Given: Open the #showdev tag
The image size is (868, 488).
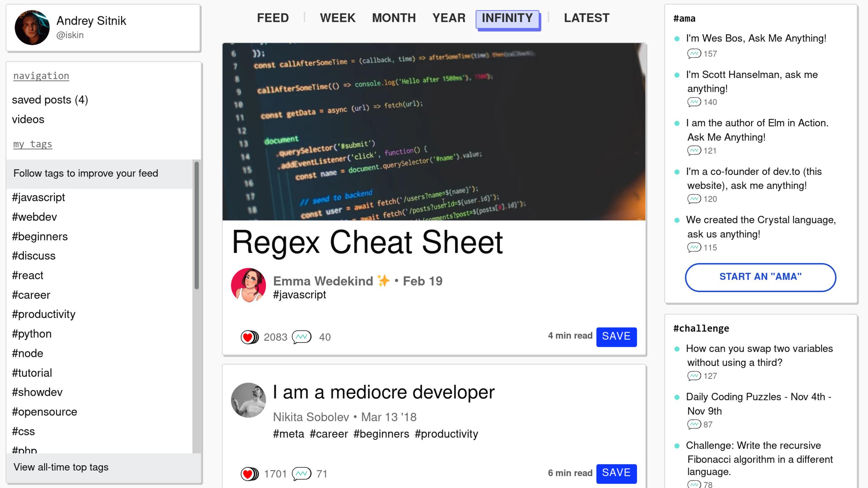Looking at the screenshot, I should (x=37, y=393).
